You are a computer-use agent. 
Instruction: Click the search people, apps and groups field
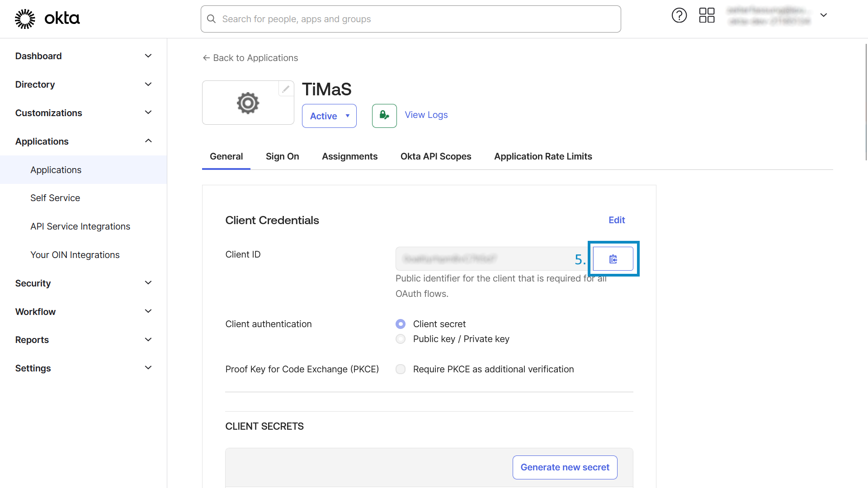pos(410,19)
